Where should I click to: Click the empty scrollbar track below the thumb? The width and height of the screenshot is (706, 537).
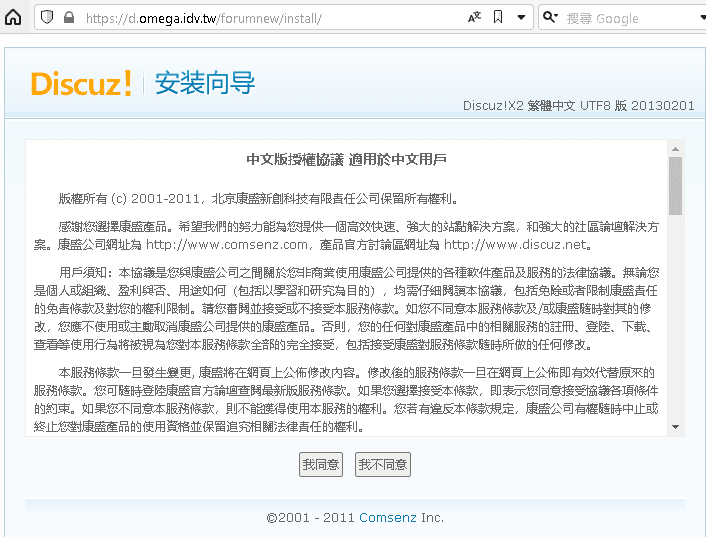click(676, 320)
